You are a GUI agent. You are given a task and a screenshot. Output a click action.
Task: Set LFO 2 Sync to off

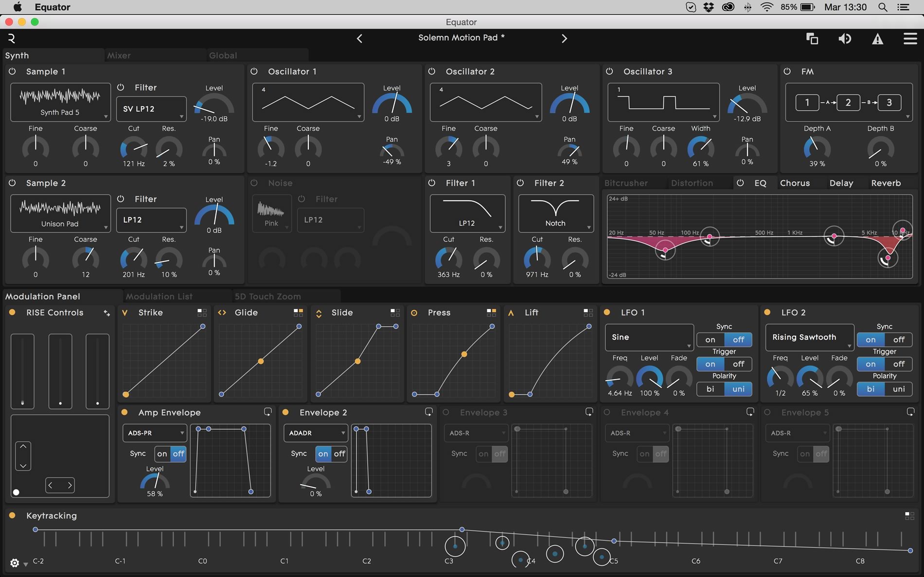click(x=899, y=340)
